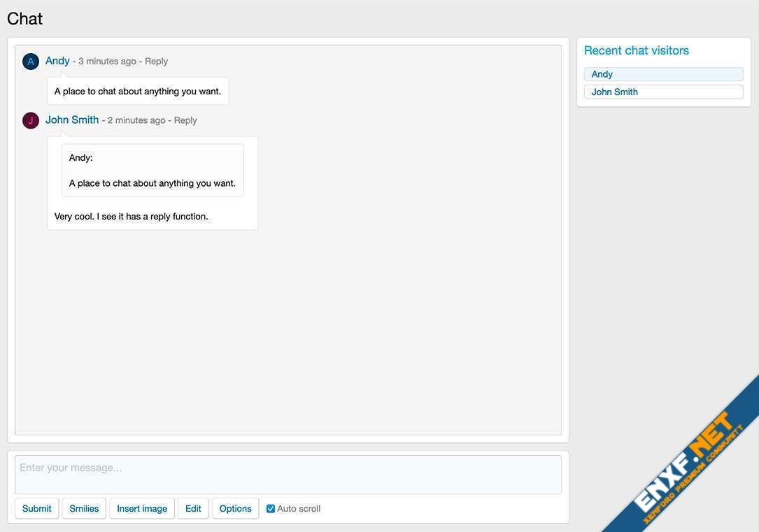Focus the 'Enter your message' input field
Image resolution: width=759 pixels, height=532 pixels.
288,475
